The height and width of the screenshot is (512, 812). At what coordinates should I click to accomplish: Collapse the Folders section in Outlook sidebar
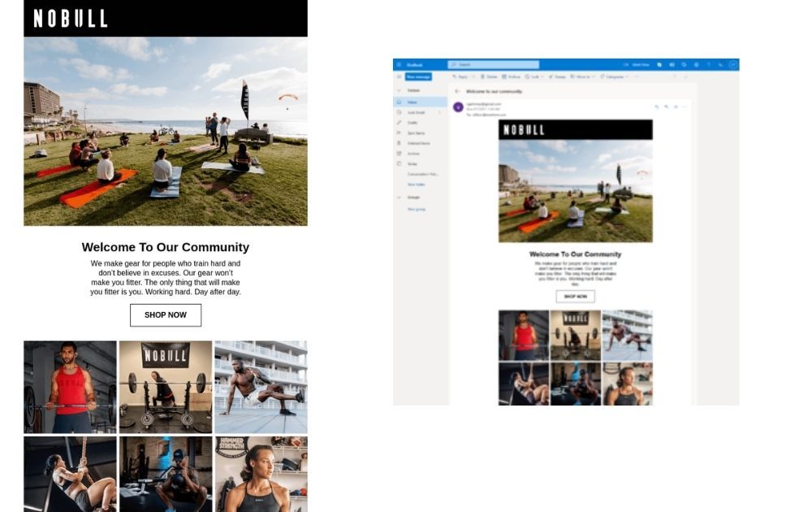click(x=399, y=91)
